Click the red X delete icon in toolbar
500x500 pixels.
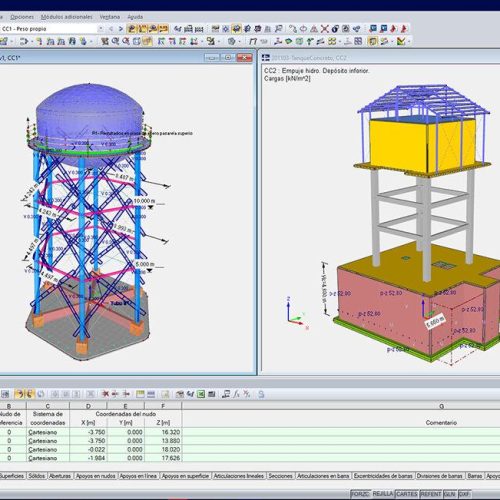(325, 29)
